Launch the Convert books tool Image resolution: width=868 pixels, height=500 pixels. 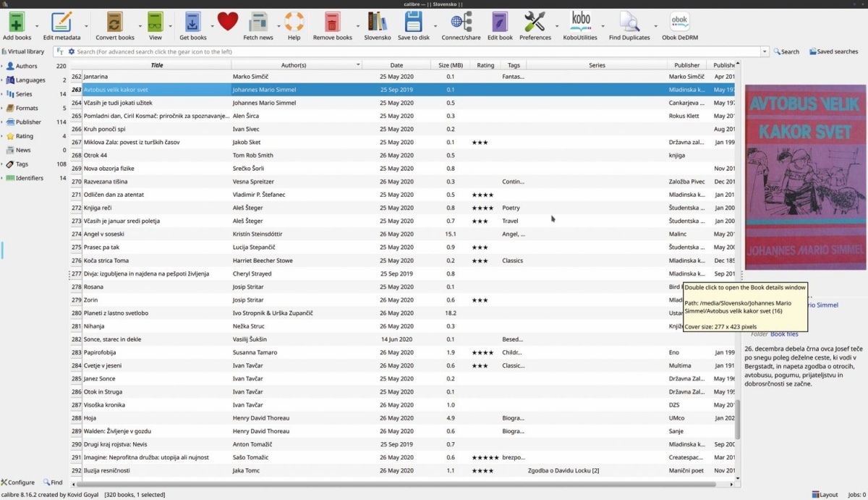115,22
